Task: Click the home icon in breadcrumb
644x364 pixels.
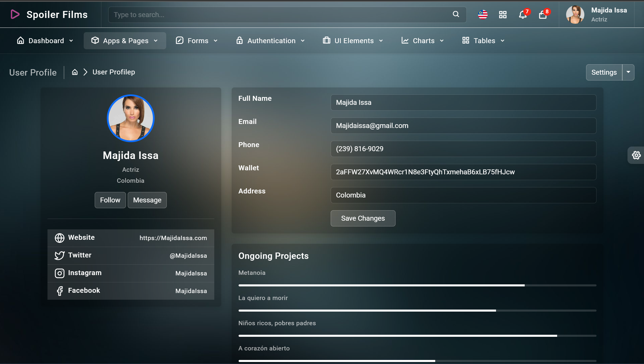Action: [x=75, y=72]
